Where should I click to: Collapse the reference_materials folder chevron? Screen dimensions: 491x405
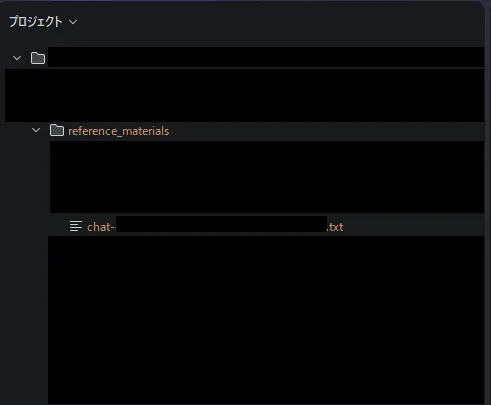(x=36, y=130)
